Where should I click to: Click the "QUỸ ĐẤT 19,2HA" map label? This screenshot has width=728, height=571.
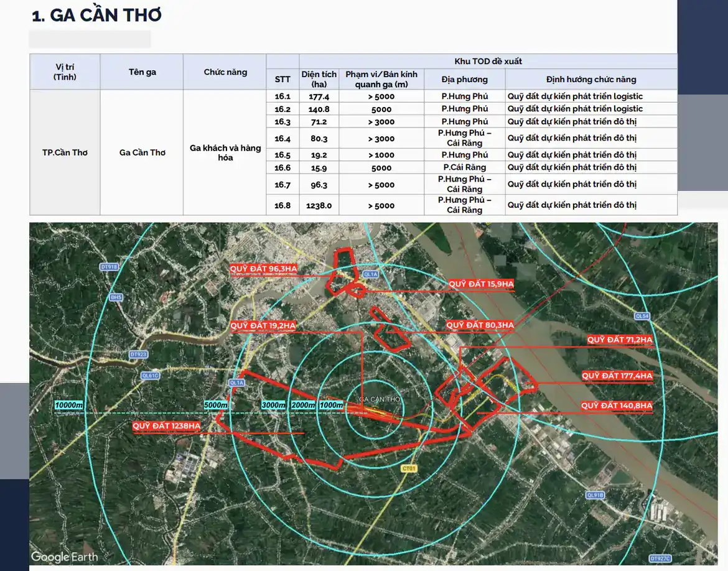coord(263,325)
